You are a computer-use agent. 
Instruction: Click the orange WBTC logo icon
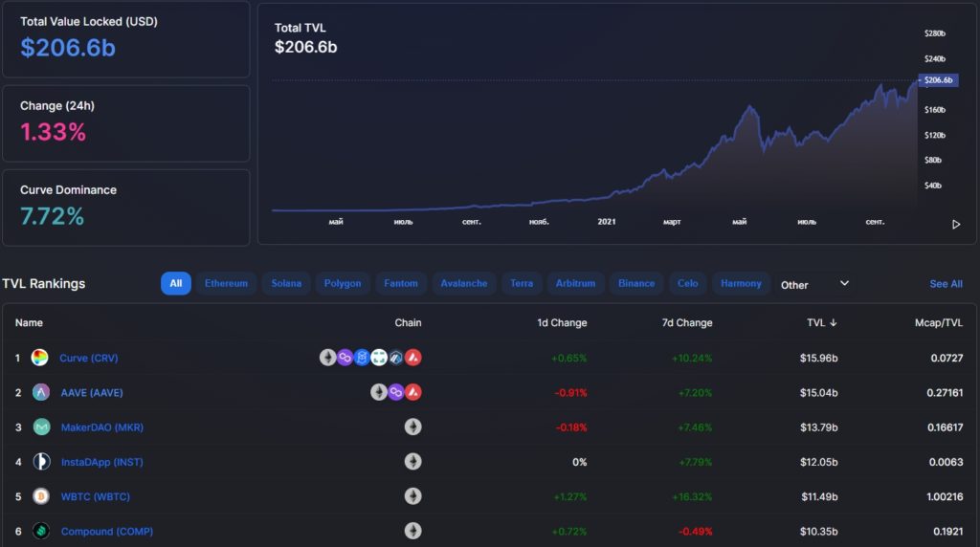[x=41, y=496]
